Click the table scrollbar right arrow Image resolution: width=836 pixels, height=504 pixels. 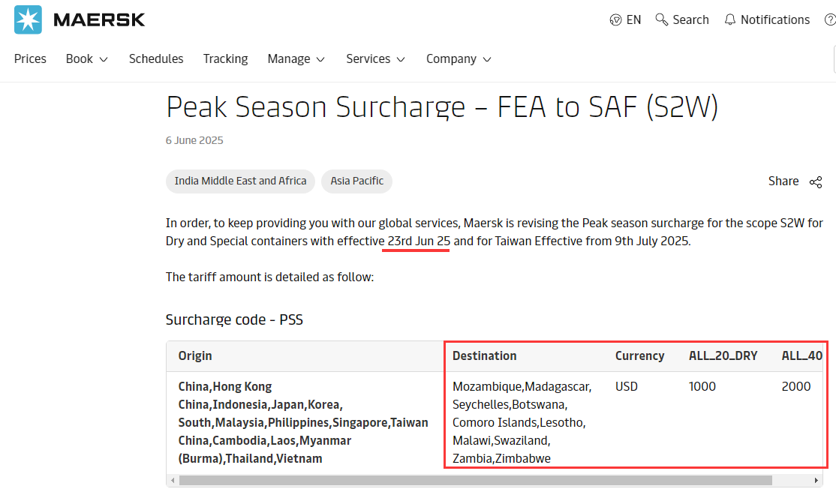[816, 480]
